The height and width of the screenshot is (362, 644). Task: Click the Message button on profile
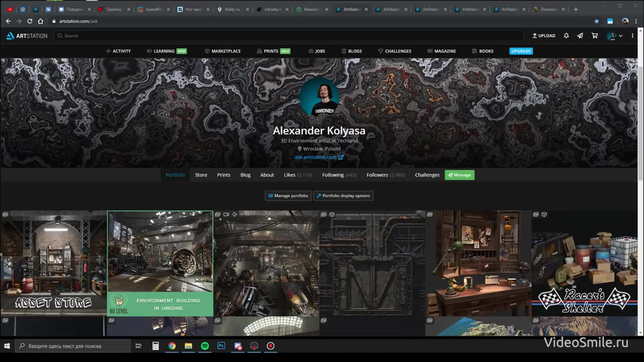459,175
